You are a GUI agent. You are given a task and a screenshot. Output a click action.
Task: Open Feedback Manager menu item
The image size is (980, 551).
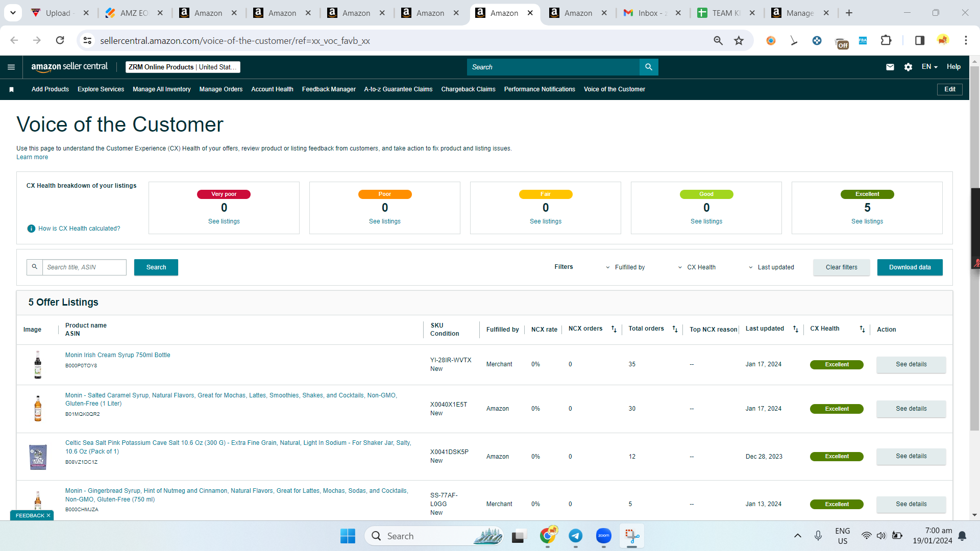click(329, 89)
